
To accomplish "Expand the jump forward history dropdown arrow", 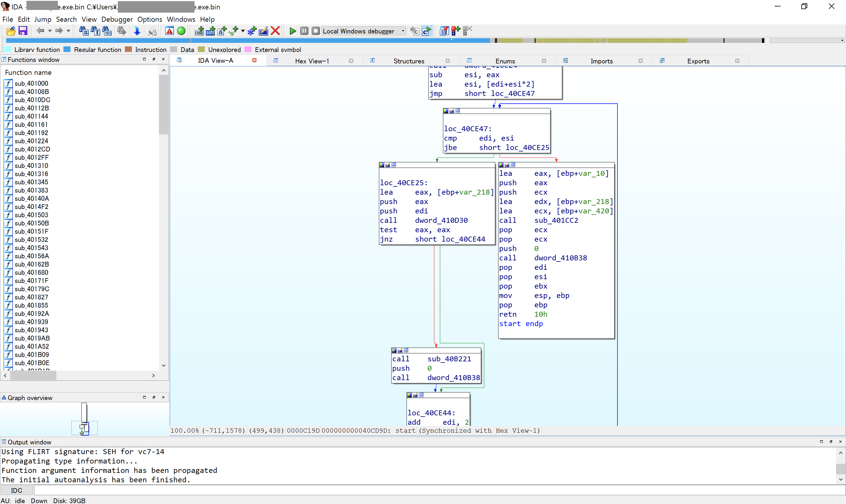I will point(69,31).
